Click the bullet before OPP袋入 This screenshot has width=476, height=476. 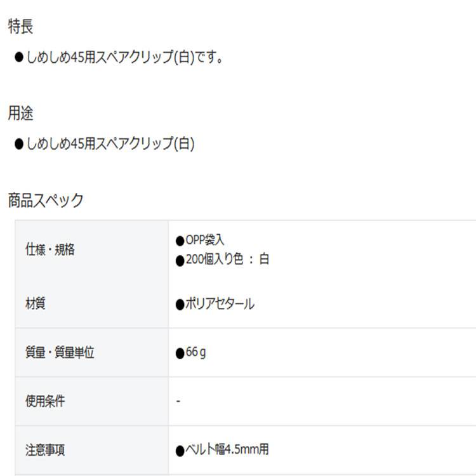pos(180,241)
